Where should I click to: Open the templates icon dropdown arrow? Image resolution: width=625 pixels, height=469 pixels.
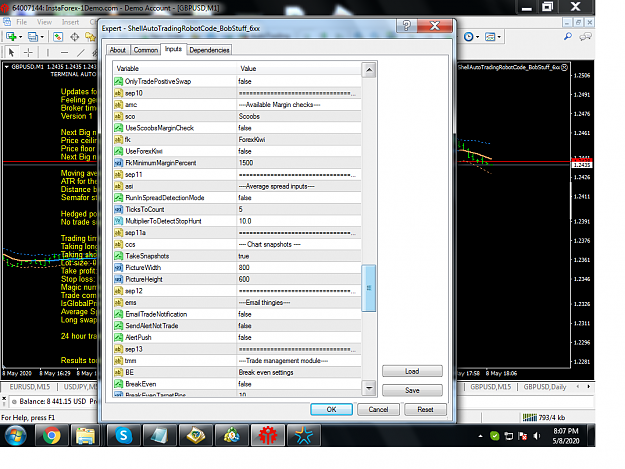coord(499,37)
